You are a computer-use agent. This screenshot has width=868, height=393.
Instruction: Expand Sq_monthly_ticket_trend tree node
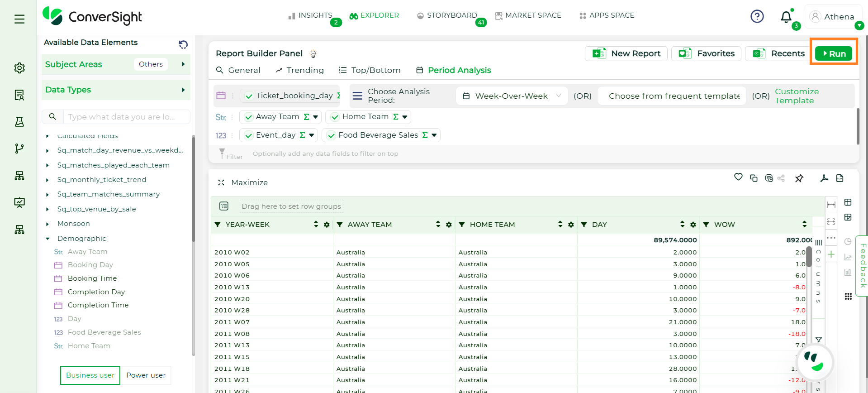[x=47, y=180]
